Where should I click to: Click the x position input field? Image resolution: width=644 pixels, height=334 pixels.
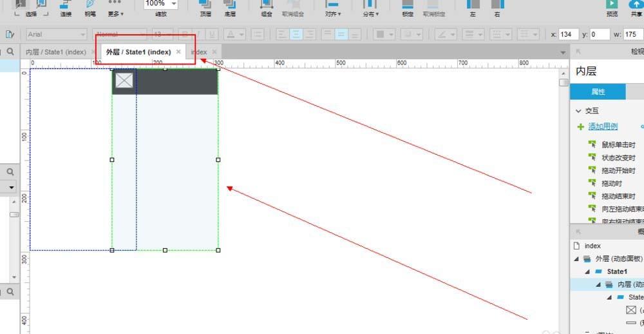click(569, 34)
